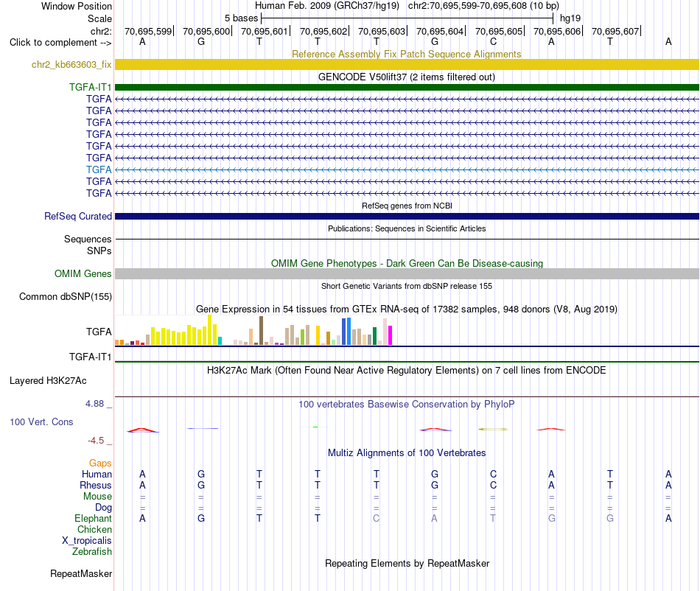Click the "Layered H3K27Ac" label
The width and height of the screenshot is (700, 591).
click(48, 381)
